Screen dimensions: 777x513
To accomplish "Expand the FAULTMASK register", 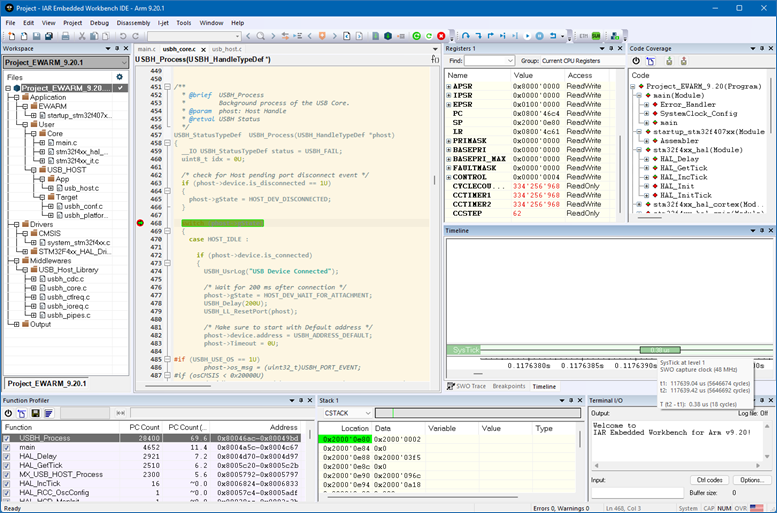I will click(x=449, y=168).
